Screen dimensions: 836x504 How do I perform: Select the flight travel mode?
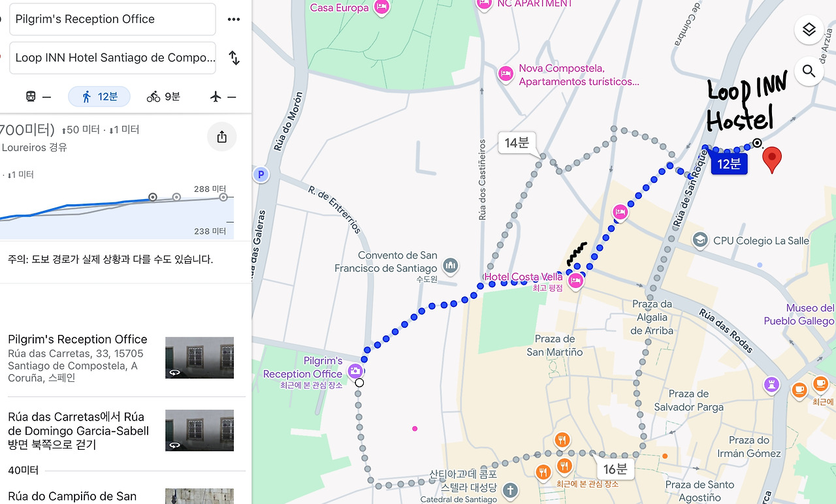(223, 97)
